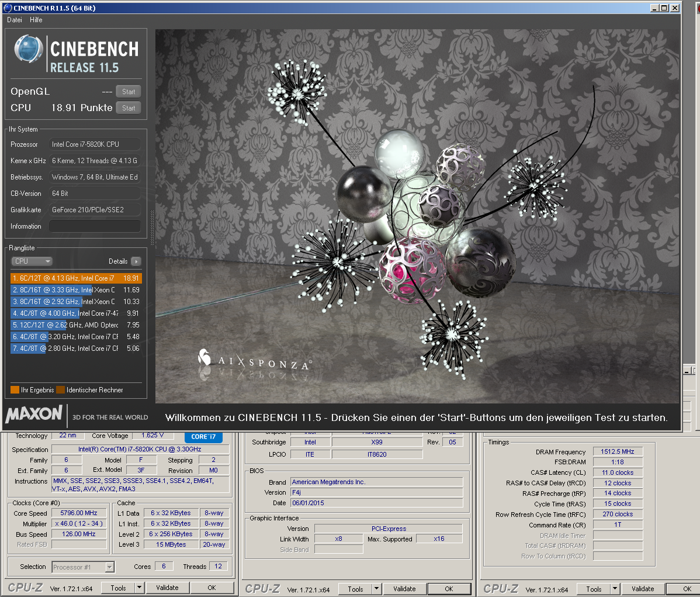Viewport: 700px width, 597px height.
Task: Click the CAS# Latency 11.0 clocks value
Action: tap(618, 472)
